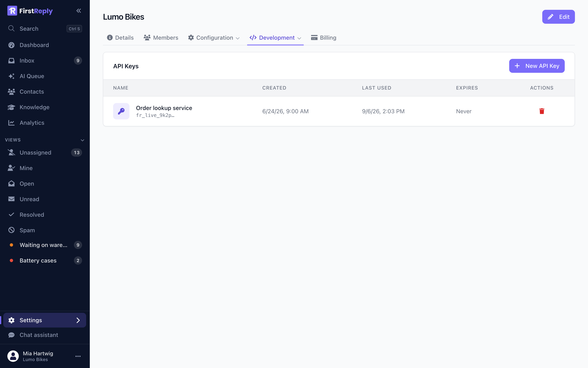Click the orange dot of Waiting on warehouse view
Viewport: 588px width, 368px height.
(x=11, y=245)
